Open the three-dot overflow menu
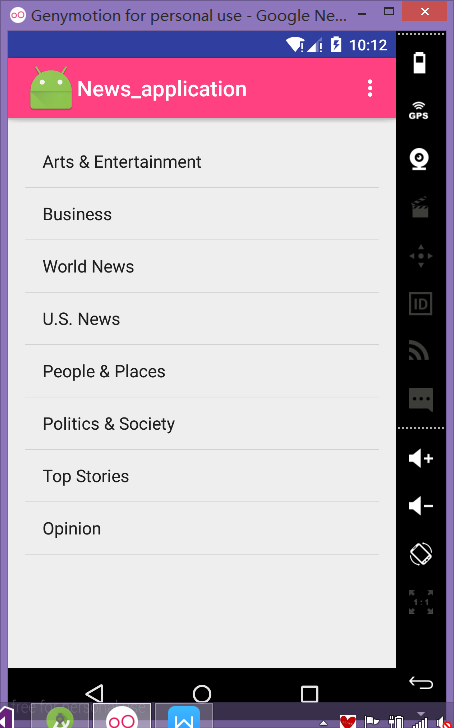 click(x=370, y=88)
